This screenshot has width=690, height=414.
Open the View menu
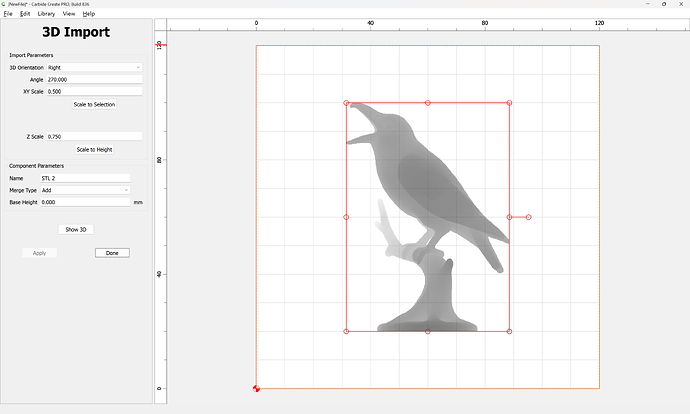click(69, 14)
